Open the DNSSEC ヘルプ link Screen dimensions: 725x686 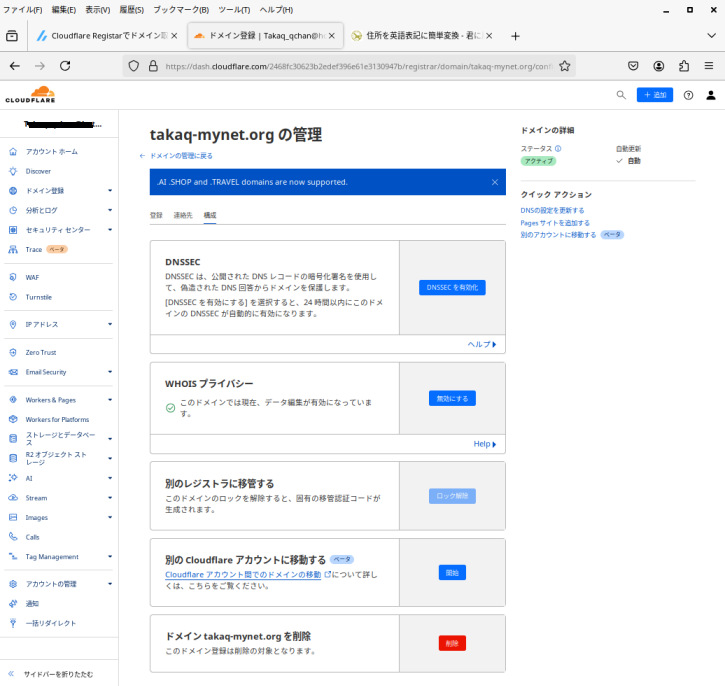(482, 344)
